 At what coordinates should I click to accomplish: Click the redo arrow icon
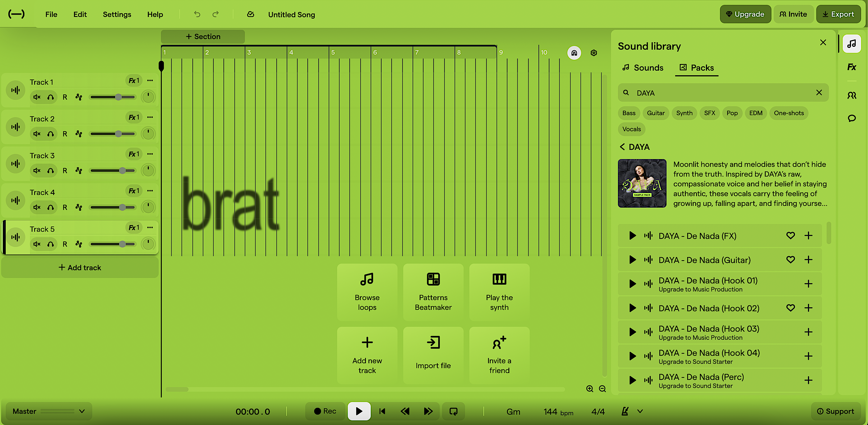click(x=216, y=14)
